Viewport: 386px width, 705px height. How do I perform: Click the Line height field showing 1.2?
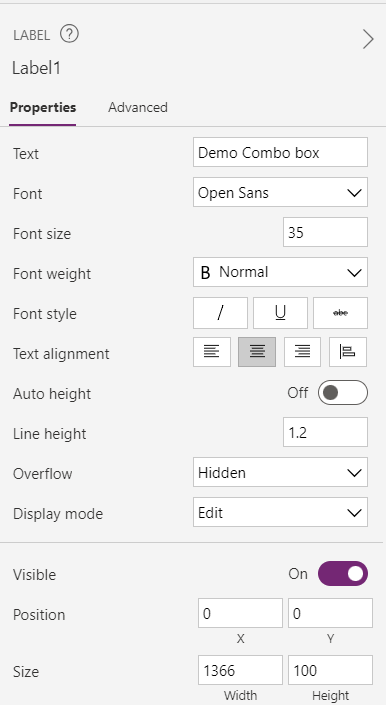[x=325, y=432]
